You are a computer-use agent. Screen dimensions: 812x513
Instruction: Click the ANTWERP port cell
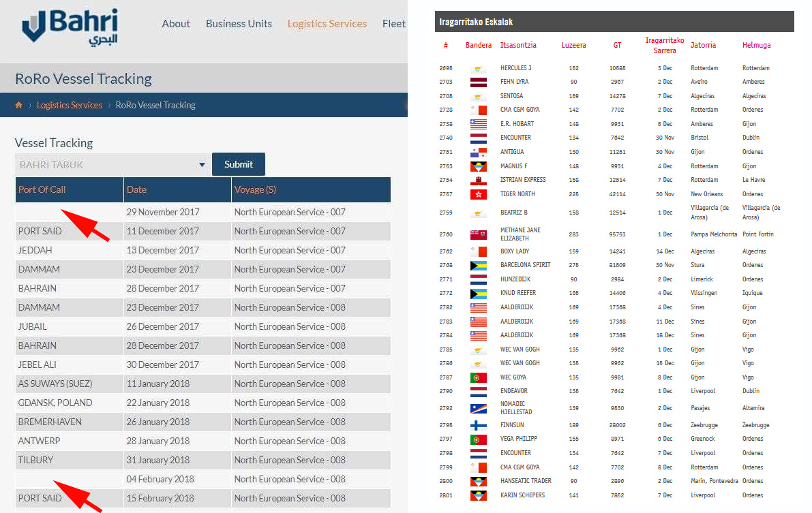pos(70,441)
